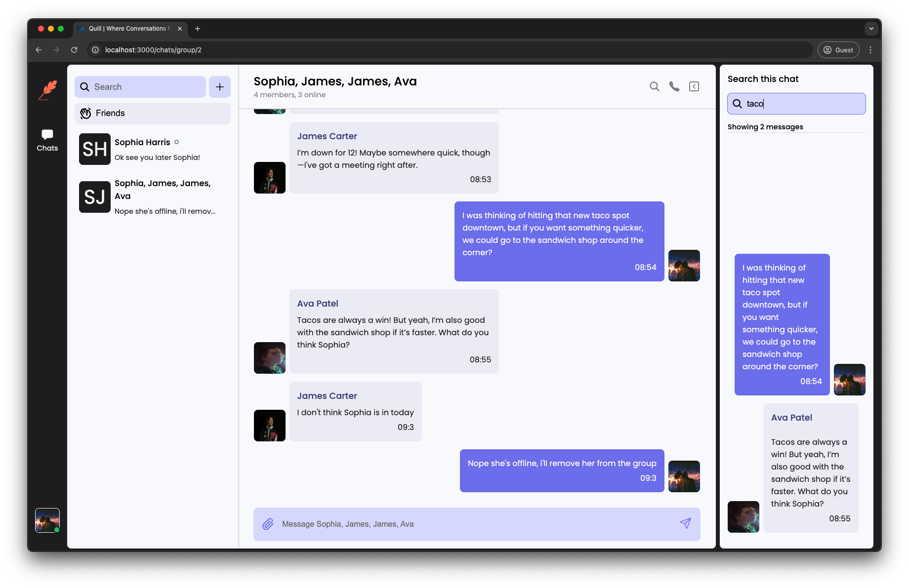This screenshot has height=588, width=909.
Task: Open chat with Sophia Harris
Action: click(153, 149)
